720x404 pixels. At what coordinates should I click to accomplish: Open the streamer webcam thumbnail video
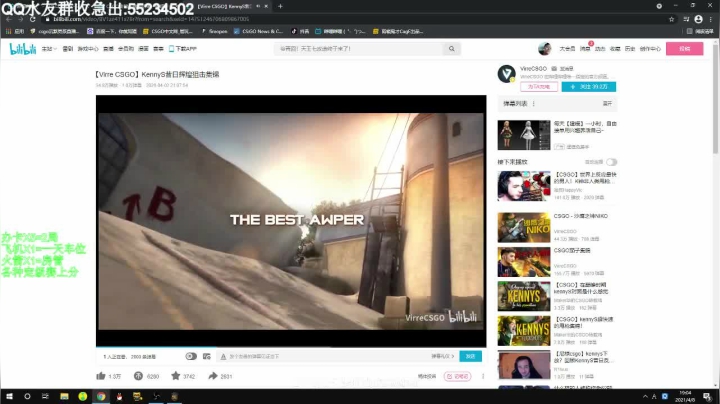click(524, 365)
